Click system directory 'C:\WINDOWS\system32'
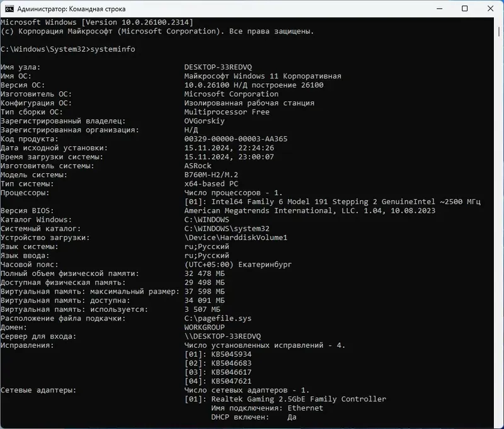504x429 pixels. (227, 229)
